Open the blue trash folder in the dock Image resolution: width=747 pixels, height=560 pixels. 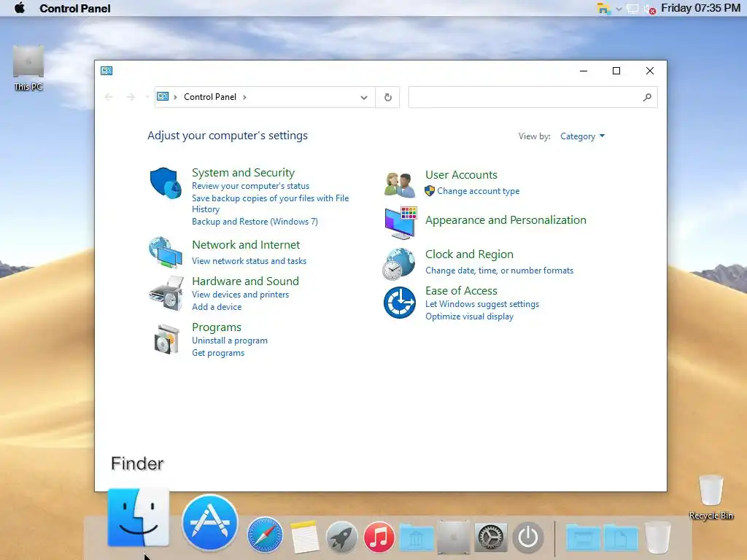(417, 537)
